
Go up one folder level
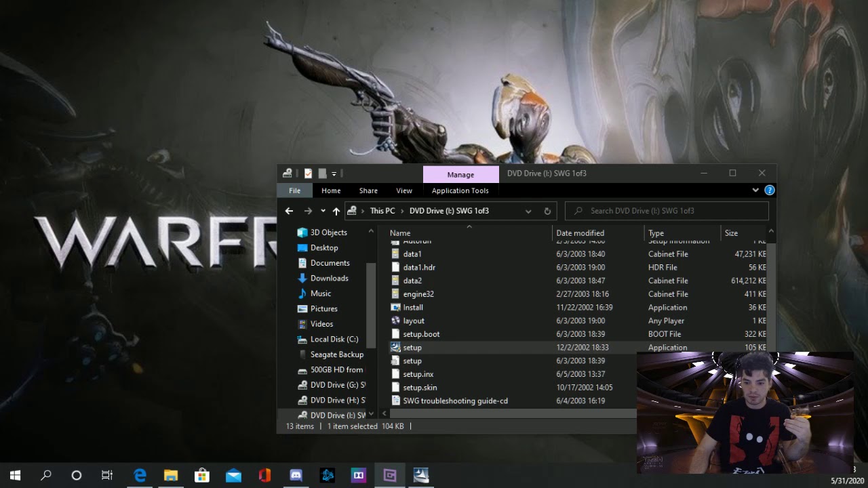coord(336,211)
